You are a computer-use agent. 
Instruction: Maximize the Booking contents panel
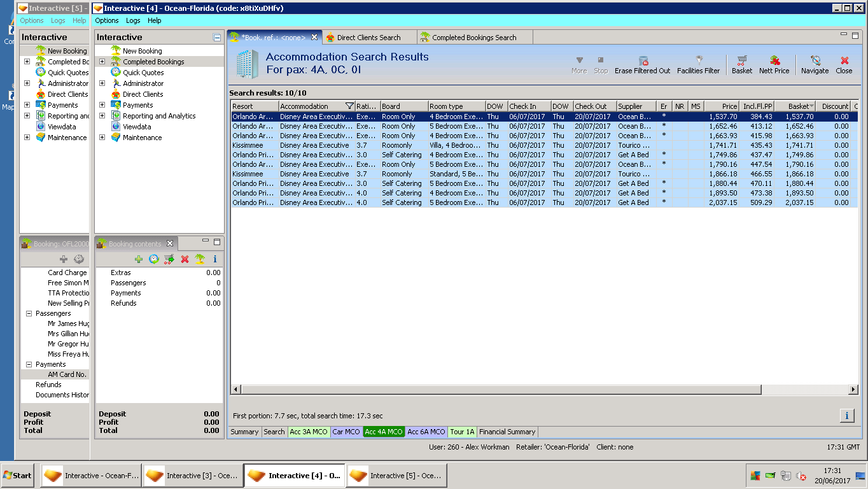[x=217, y=242]
